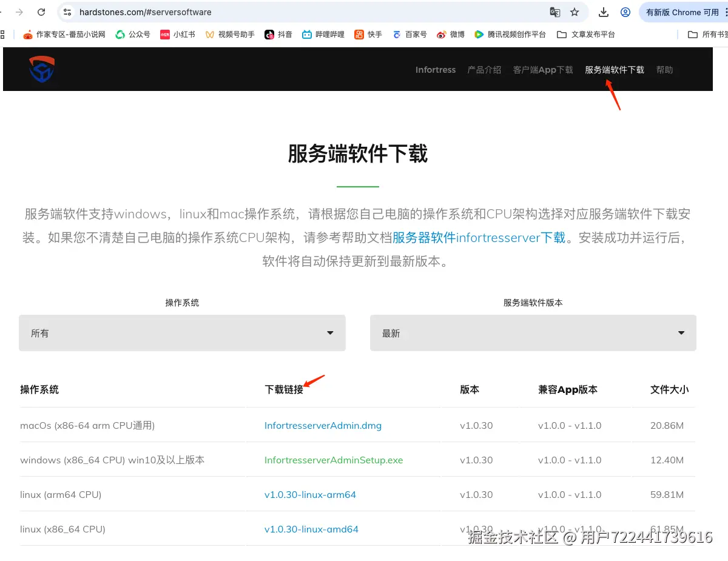Select the 服务端软件下载 nav item

tap(615, 70)
